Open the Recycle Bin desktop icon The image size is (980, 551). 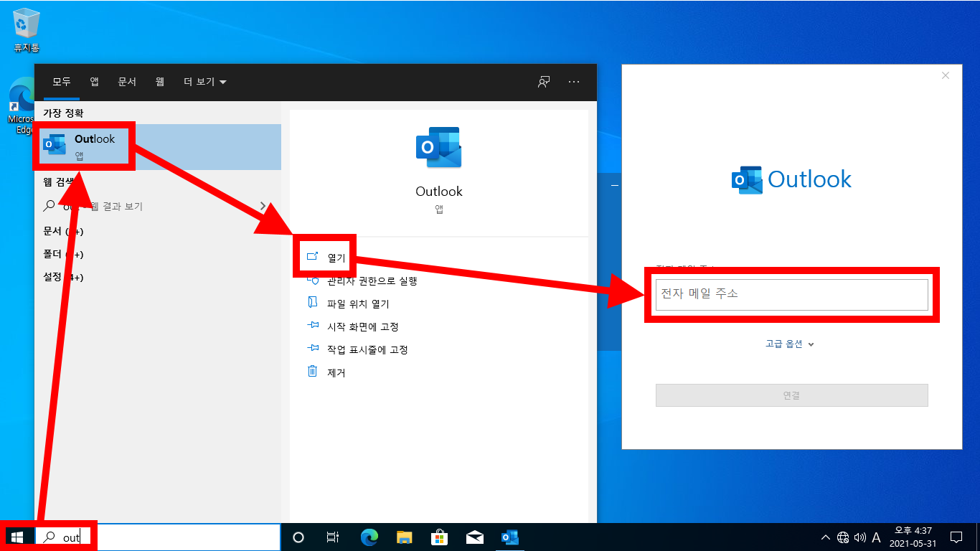pyautogui.click(x=27, y=30)
